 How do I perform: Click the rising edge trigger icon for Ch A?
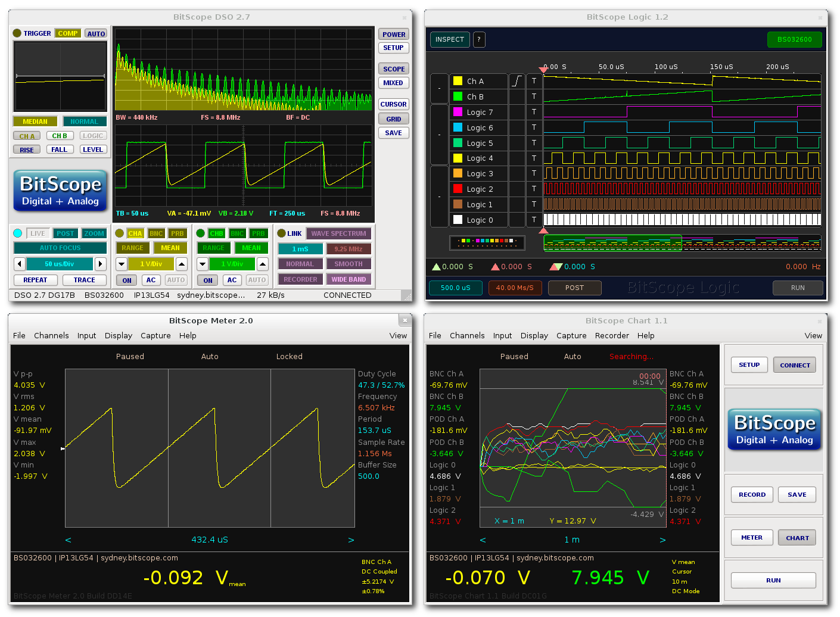517,81
